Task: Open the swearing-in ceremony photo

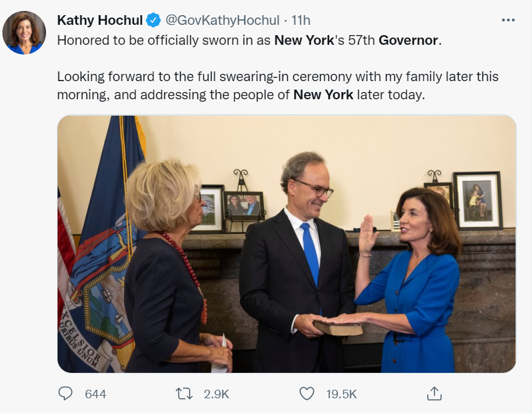Action: [287, 244]
